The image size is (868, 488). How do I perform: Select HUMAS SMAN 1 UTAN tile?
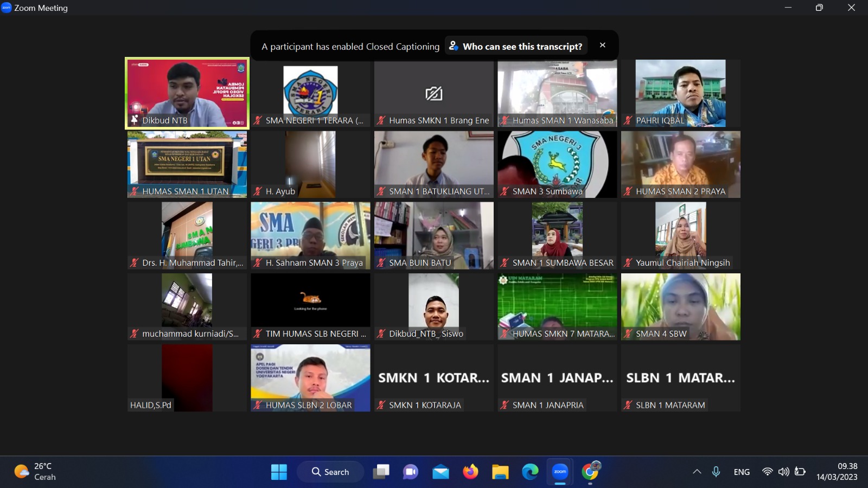click(x=187, y=164)
